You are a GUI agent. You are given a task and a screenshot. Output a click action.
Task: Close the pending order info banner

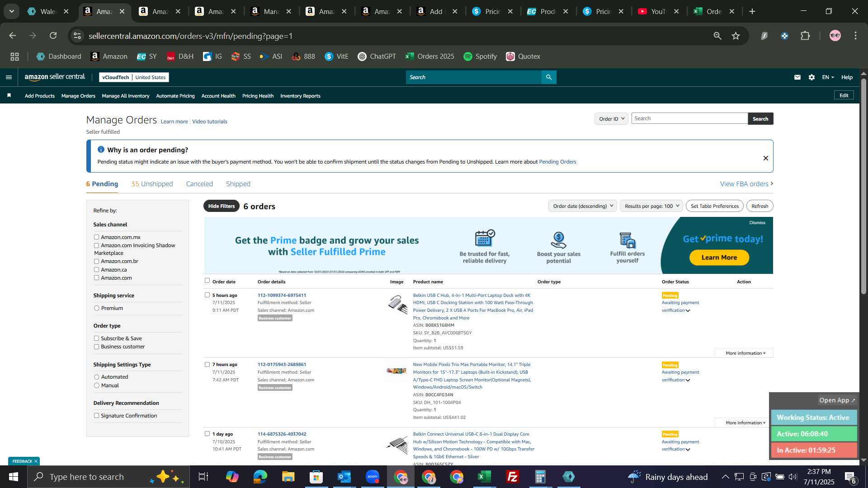(766, 158)
